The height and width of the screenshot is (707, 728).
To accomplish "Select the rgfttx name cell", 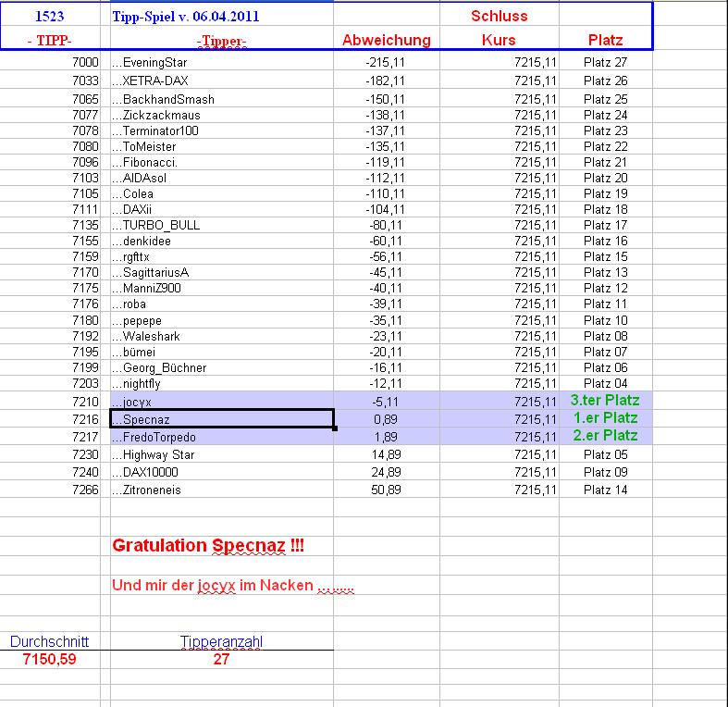I will tap(221, 257).
